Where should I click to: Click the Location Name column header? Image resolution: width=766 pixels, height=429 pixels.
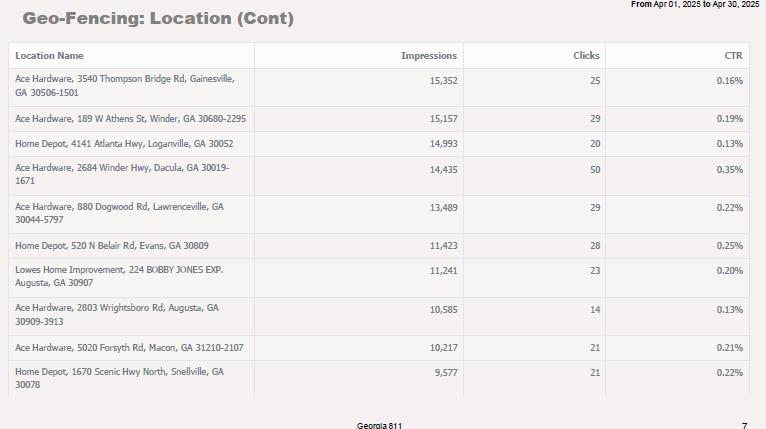click(x=49, y=56)
